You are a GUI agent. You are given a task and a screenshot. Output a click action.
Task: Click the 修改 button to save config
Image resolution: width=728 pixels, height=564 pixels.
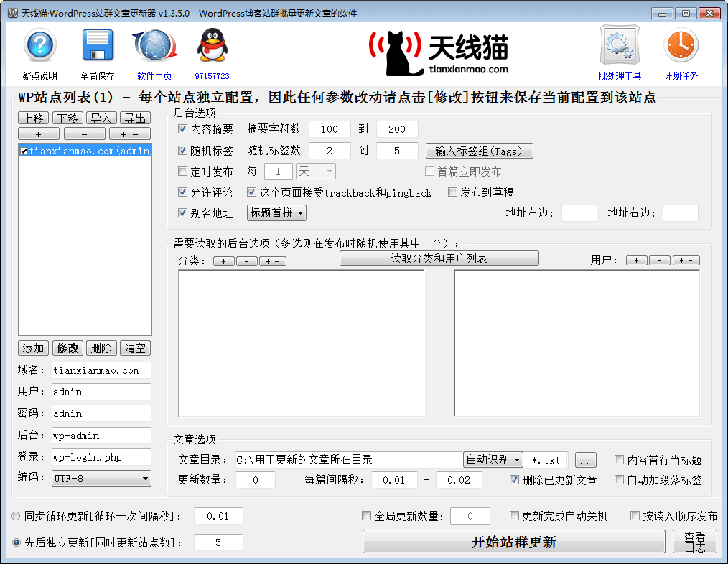point(67,348)
